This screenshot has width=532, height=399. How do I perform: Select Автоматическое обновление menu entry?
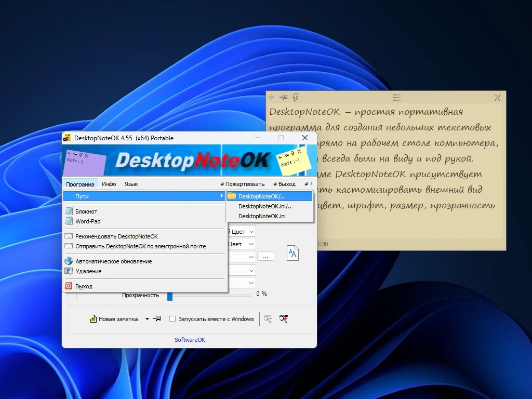pos(144,261)
